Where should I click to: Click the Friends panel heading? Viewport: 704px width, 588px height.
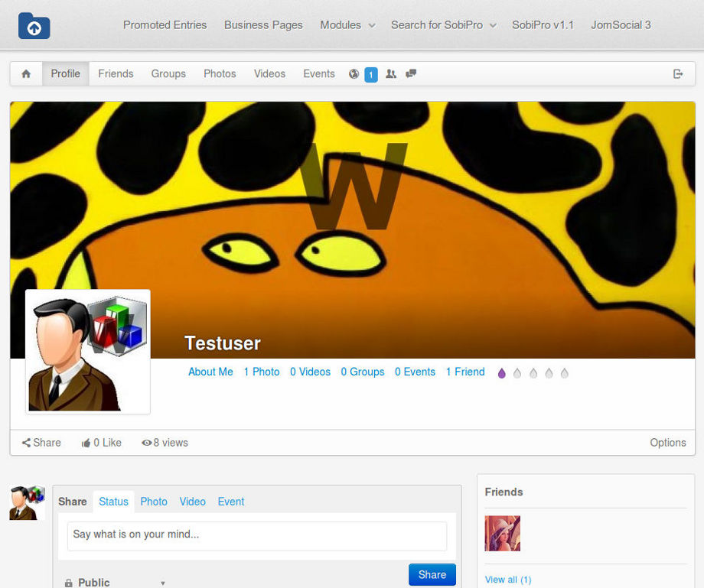504,492
